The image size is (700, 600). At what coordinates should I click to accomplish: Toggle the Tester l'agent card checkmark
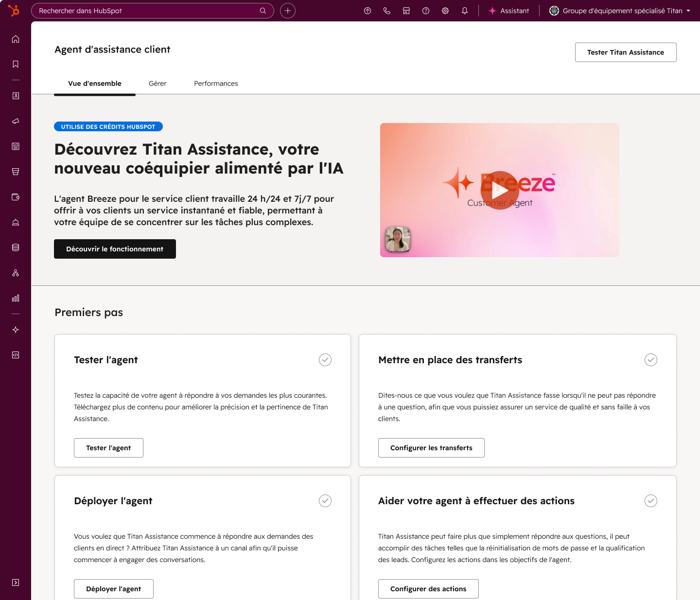325,360
